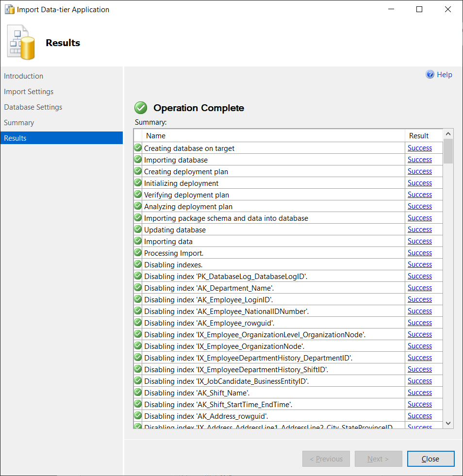
Task: Click the scrollbar up arrow in results list
Action: [448, 134]
